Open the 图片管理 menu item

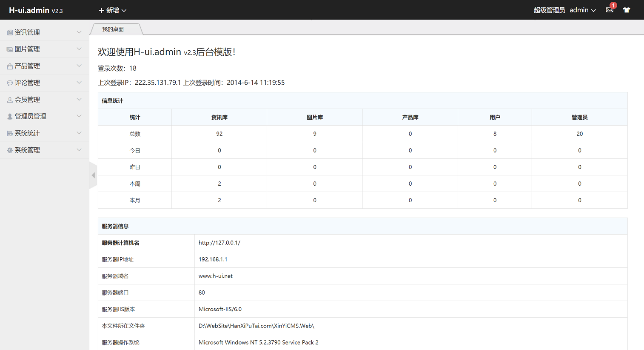coord(27,49)
